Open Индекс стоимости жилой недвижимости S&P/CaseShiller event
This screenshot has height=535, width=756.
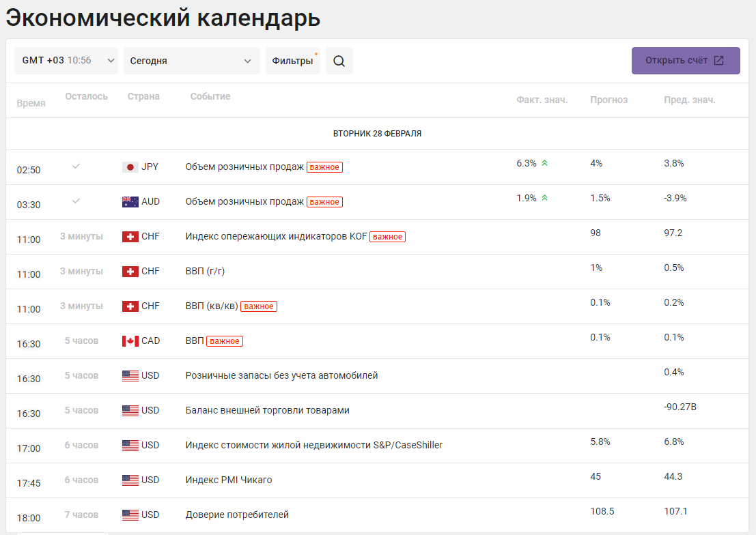(x=314, y=446)
